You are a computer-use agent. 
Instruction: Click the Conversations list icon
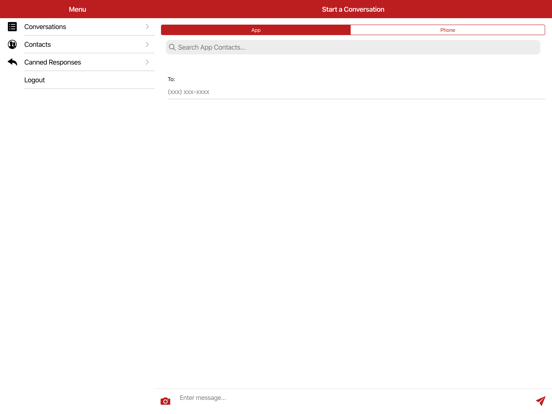tap(12, 27)
